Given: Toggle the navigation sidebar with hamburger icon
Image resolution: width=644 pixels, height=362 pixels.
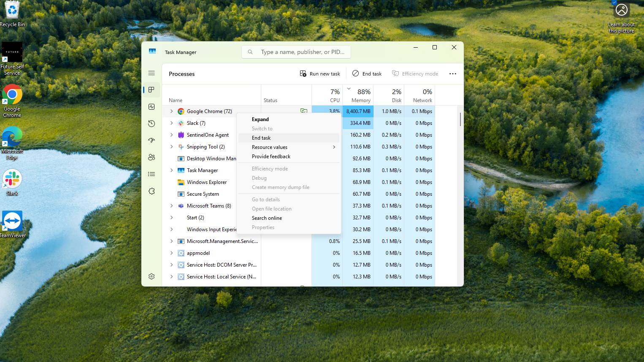Looking at the screenshot, I should coord(152,73).
